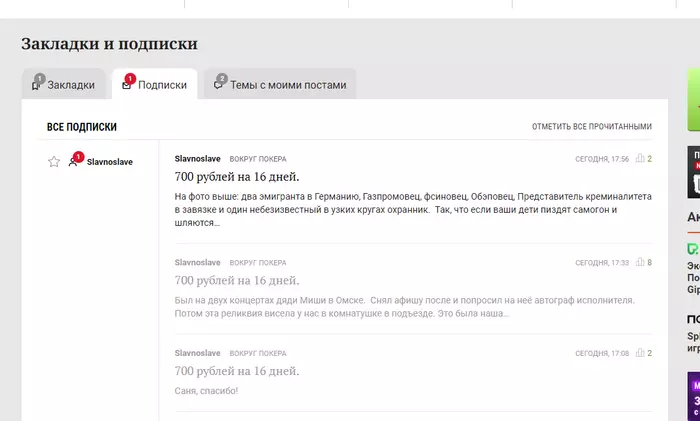Screen dimensions: 700x421
Task: Click the Все подписки heading
Action: [x=82, y=127]
